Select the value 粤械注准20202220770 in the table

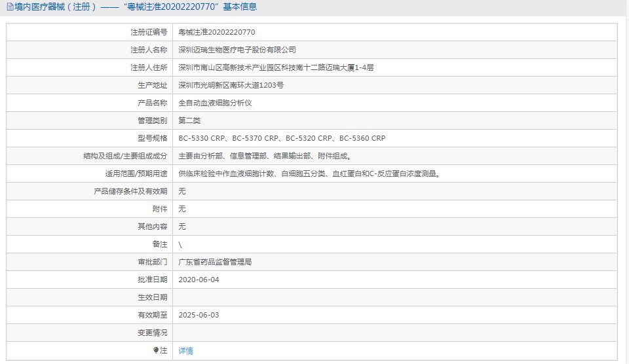[217, 32]
